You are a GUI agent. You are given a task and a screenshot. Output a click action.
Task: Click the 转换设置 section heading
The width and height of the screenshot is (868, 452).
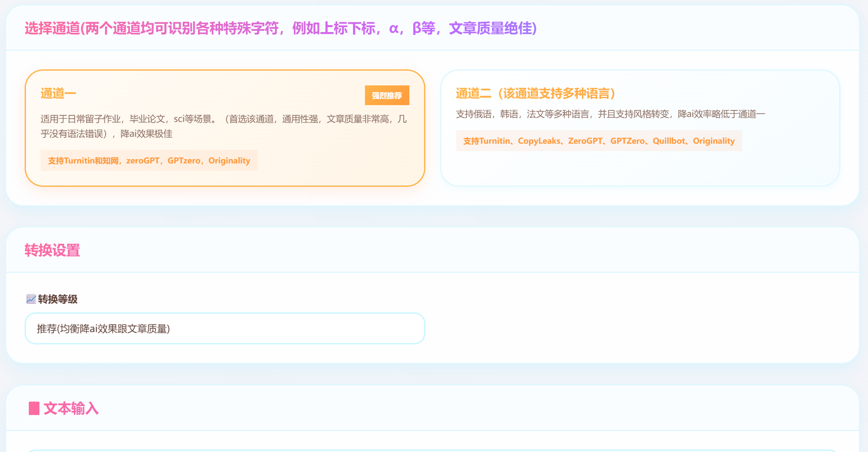pos(52,250)
